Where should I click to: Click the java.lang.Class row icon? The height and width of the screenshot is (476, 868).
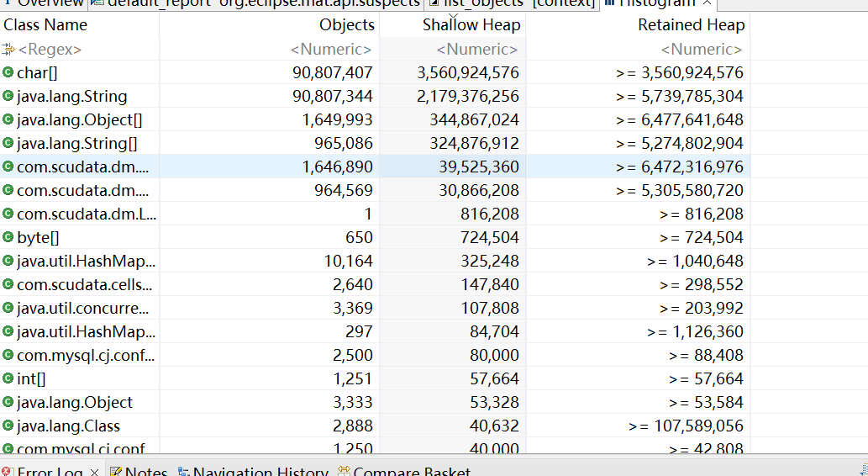8,426
